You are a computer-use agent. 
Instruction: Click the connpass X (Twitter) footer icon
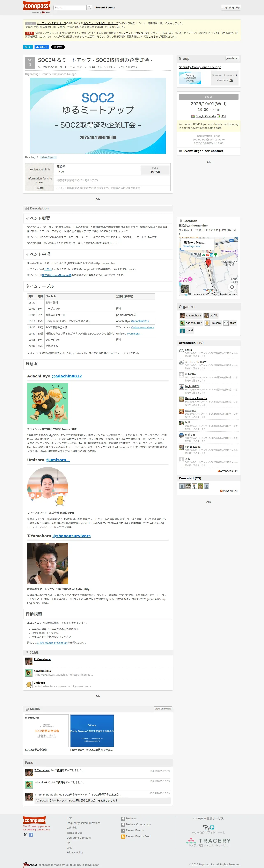25,835
